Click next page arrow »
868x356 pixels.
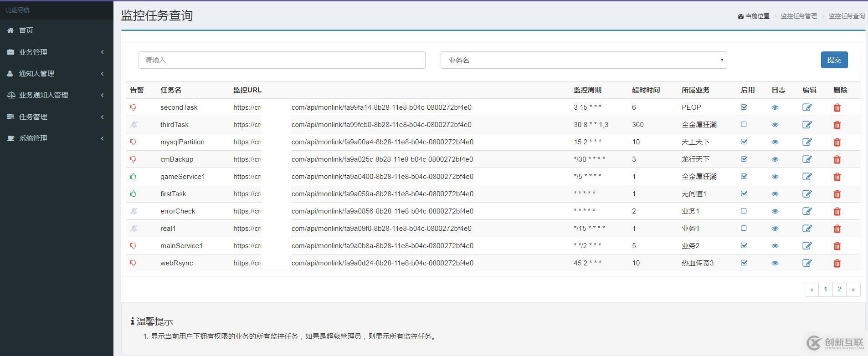853,289
